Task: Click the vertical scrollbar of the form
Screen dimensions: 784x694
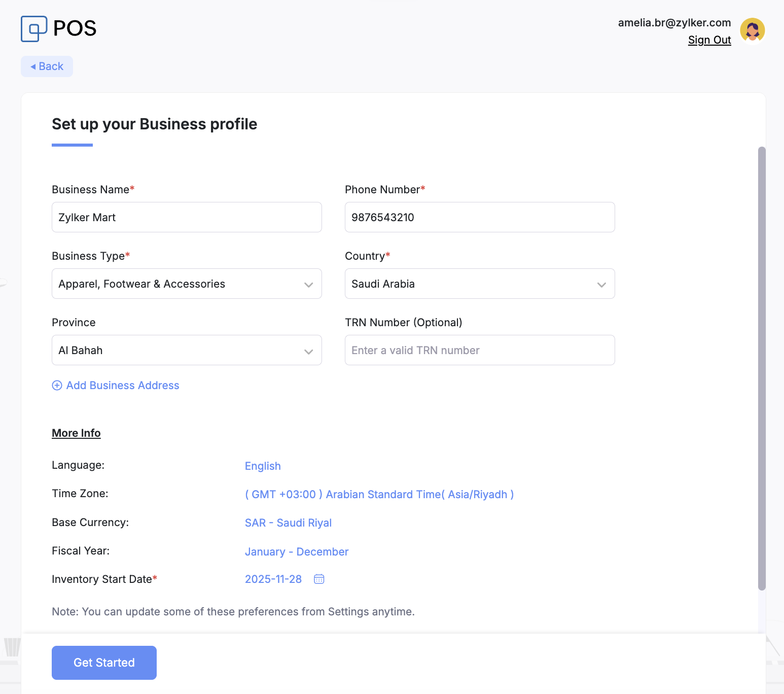Action: pyautogui.click(x=761, y=368)
